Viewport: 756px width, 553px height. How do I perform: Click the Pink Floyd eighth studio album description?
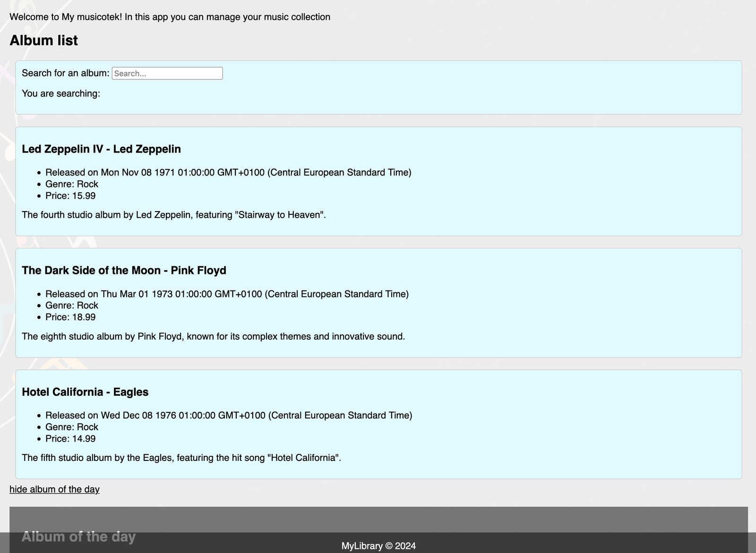click(x=213, y=336)
